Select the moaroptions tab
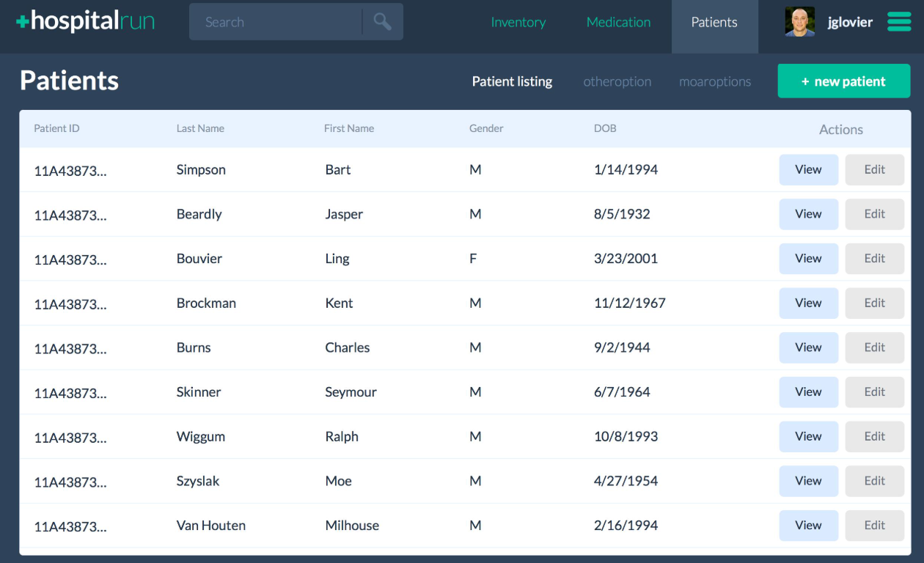Image resolution: width=924 pixels, height=563 pixels. click(715, 81)
